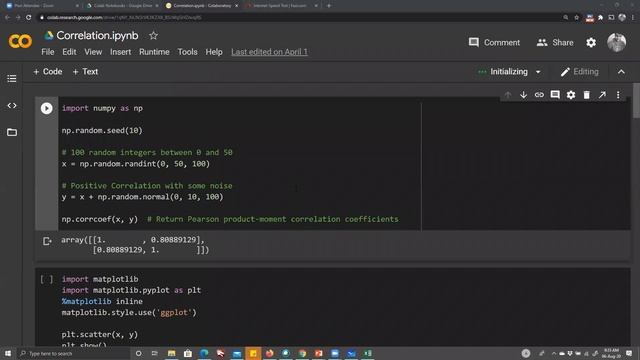Screen dimensions: 640x360
Task: Open Microsoft Edge from taskbar
Action: (x=204, y=353)
